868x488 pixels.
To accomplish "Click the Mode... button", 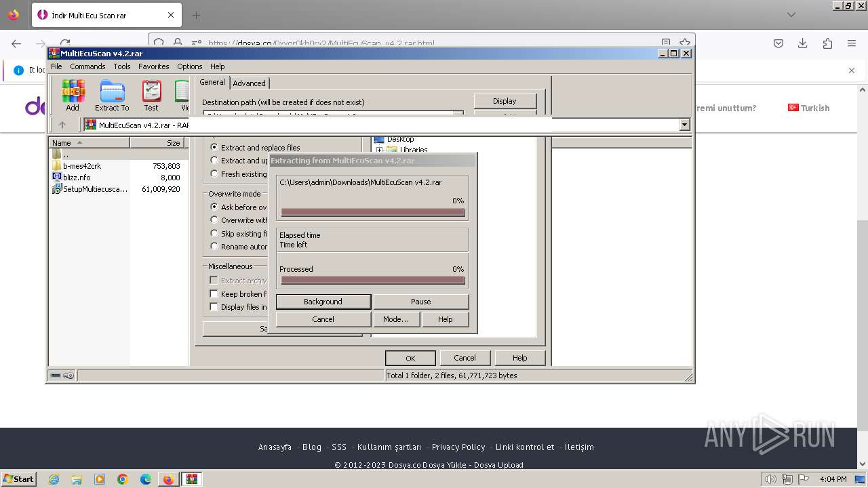I will pyautogui.click(x=396, y=319).
